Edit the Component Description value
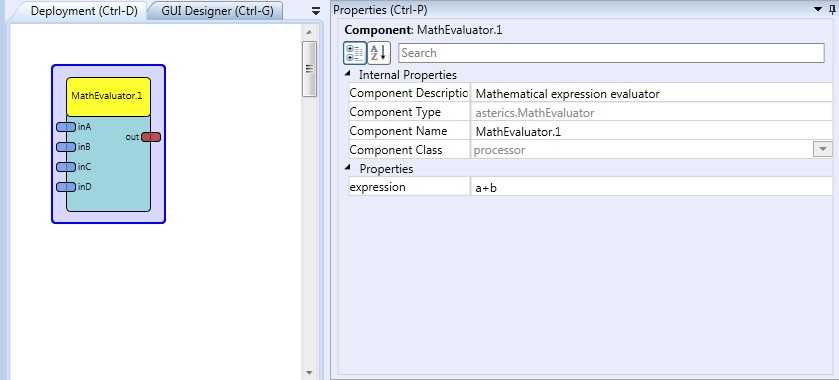 (x=651, y=94)
